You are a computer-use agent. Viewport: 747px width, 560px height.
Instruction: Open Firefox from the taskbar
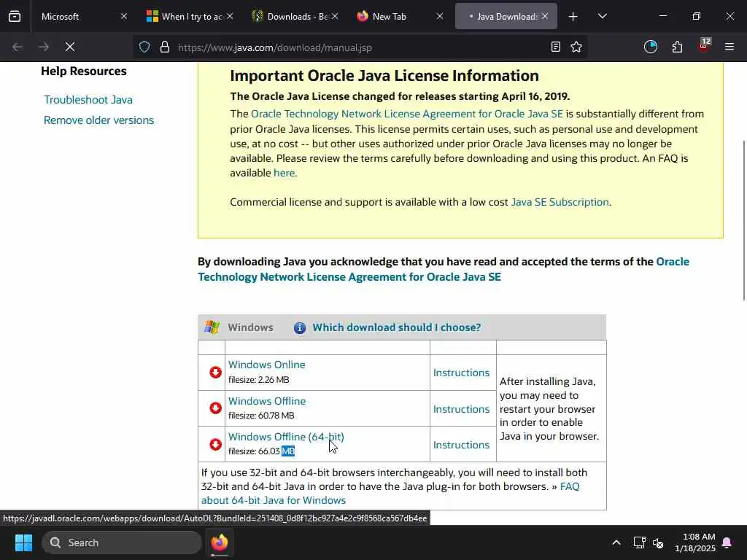220,542
